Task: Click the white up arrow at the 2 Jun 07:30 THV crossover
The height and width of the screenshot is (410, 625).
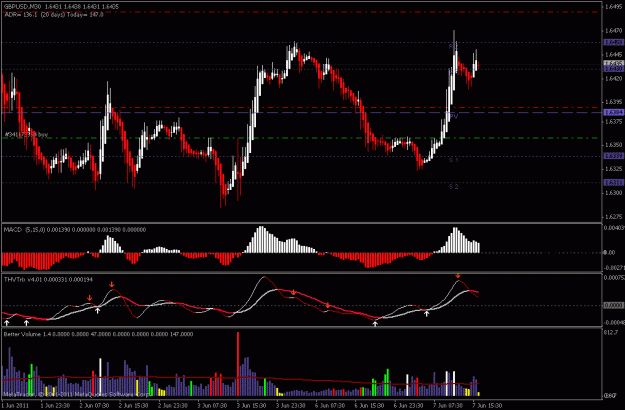Action: point(97,310)
